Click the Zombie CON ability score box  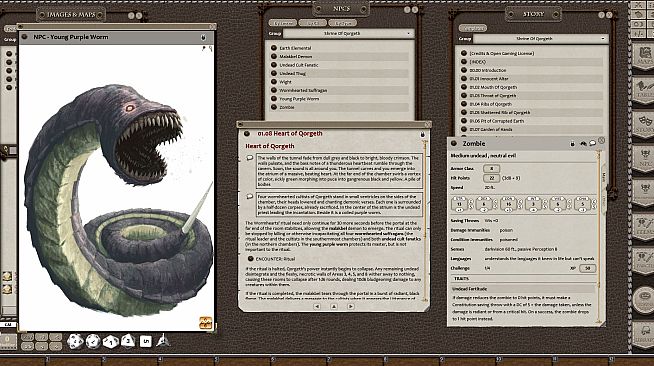(508, 204)
